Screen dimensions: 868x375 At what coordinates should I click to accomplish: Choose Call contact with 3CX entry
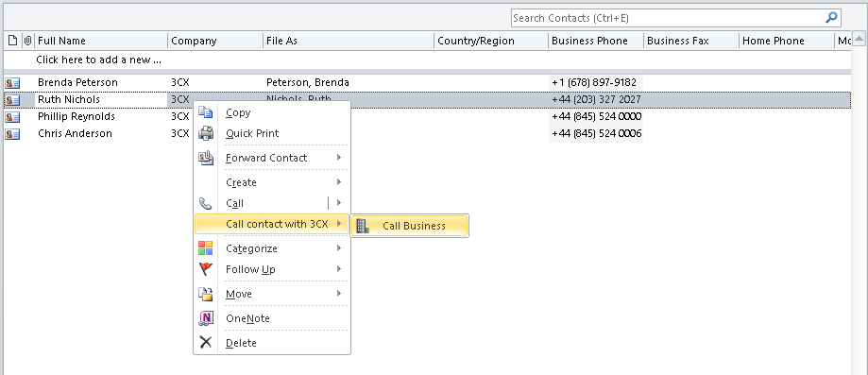pyautogui.click(x=272, y=224)
